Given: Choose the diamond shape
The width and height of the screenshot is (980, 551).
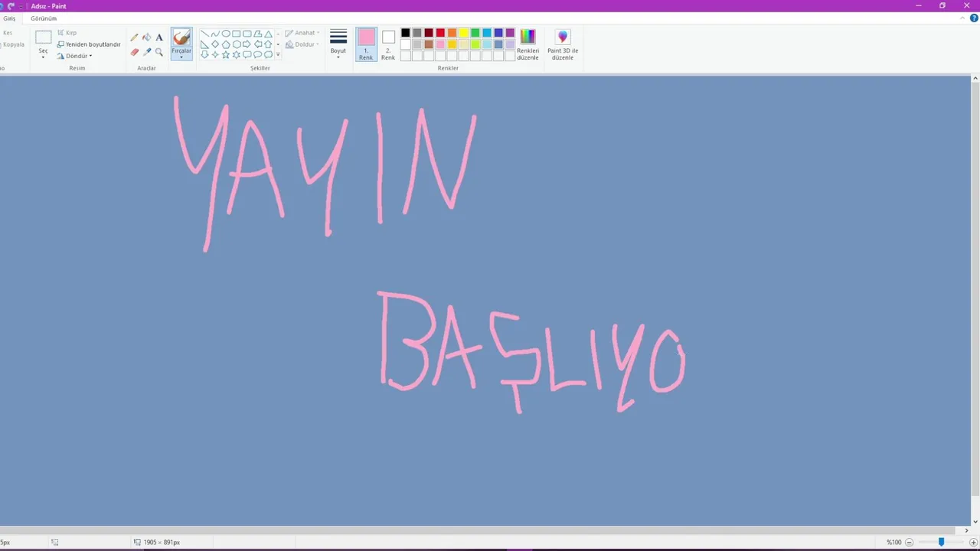Looking at the screenshot, I should pos(215,44).
